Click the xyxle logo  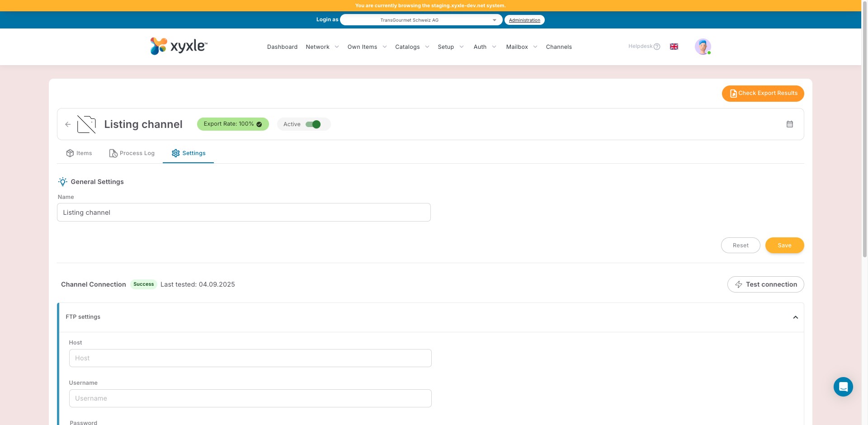tap(179, 46)
